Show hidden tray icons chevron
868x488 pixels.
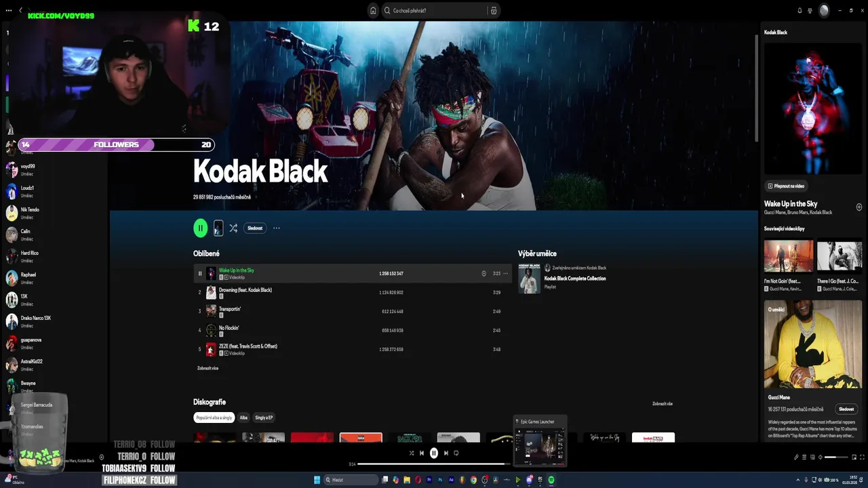point(798,480)
